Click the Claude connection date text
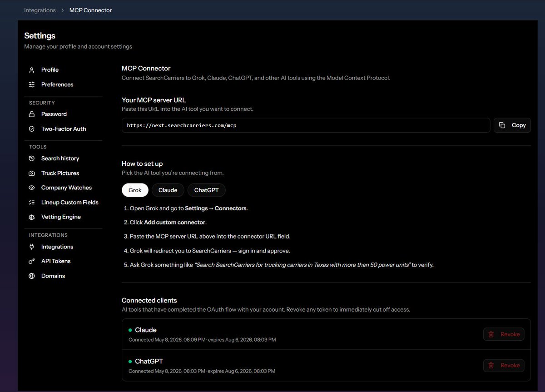 [202, 340]
